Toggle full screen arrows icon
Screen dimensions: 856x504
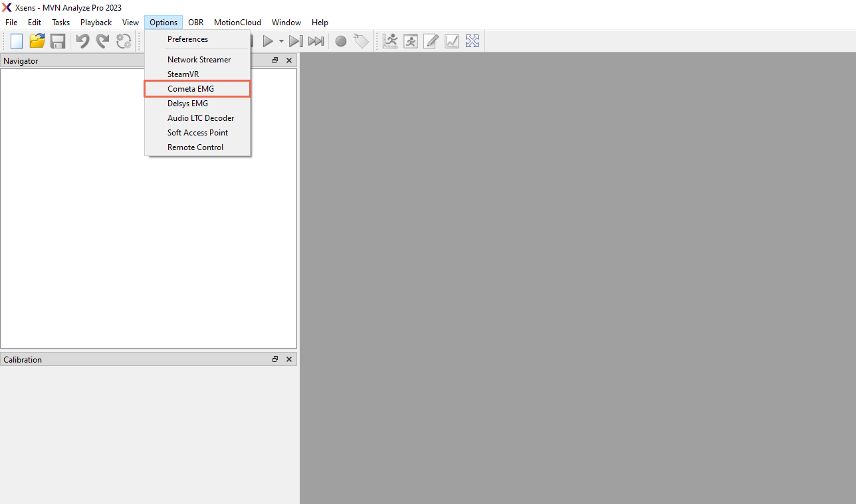pos(472,41)
